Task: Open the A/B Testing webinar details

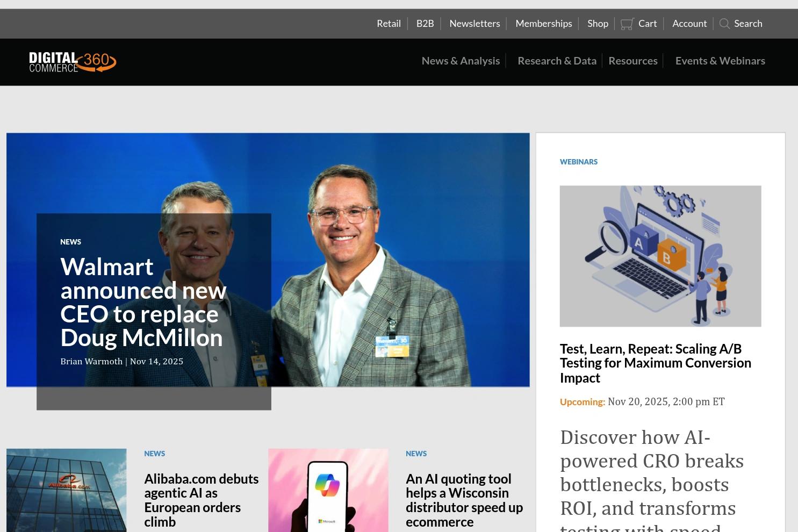Action: pos(655,362)
